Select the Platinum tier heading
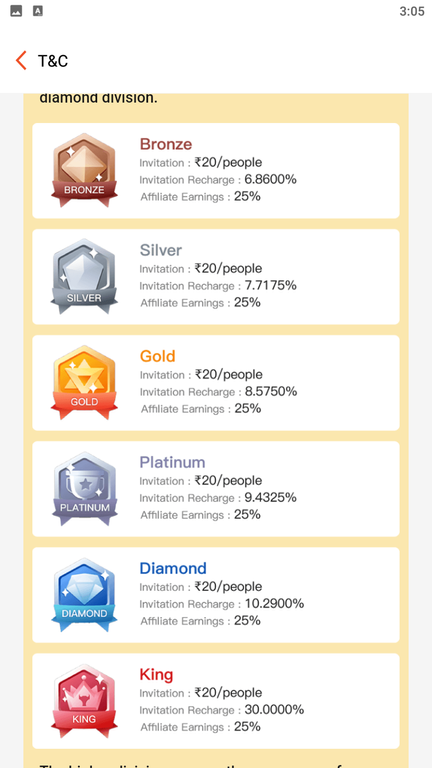Screen dimensions: 432x768 pos(172,462)
